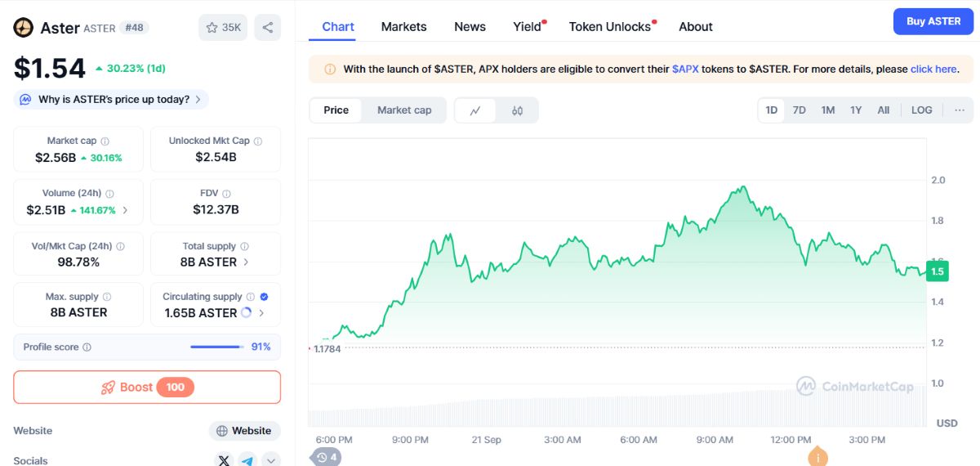Viewport: 980px width, 466px height.
Task: Open the News tab
Action: 470,27
